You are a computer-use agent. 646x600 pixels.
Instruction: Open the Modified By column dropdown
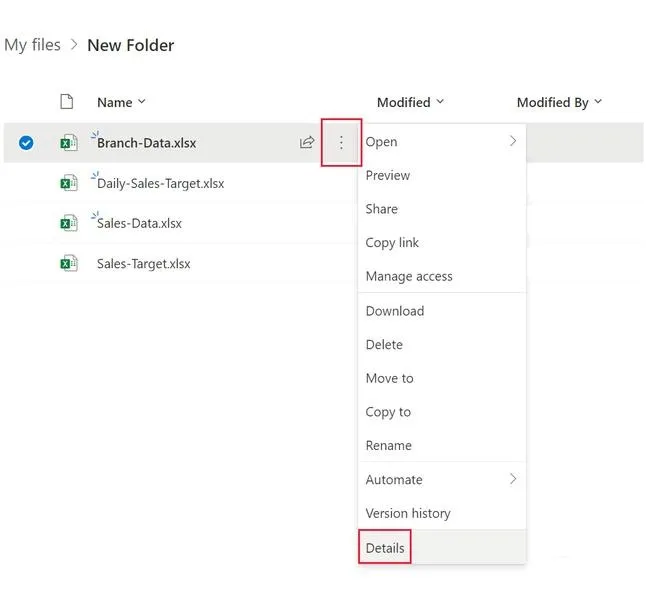[559, 102]
